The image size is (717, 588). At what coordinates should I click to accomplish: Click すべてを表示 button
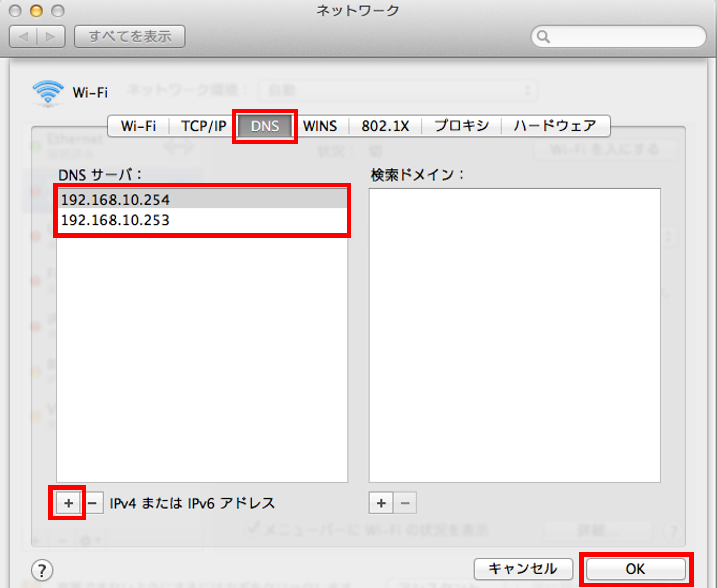pyautogui.click(x=130, y=36)
